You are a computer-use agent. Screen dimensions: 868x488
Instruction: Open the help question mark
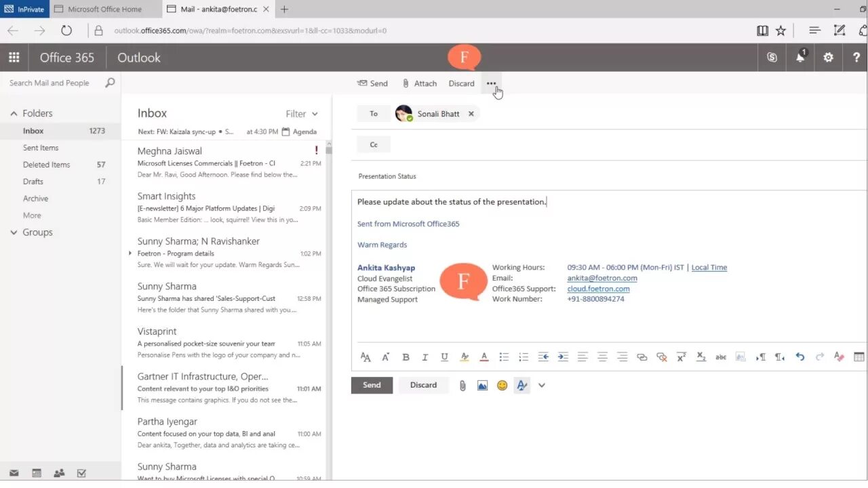click(856, 58)
